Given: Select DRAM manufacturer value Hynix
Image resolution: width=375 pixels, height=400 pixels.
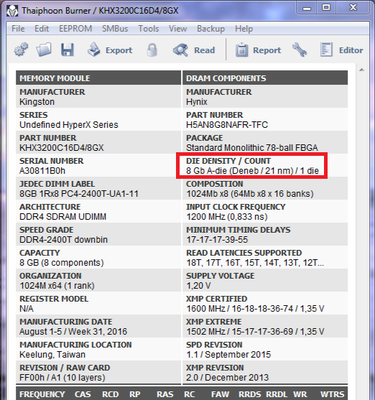Looking at the screenshot, I should tap(197, 102).
